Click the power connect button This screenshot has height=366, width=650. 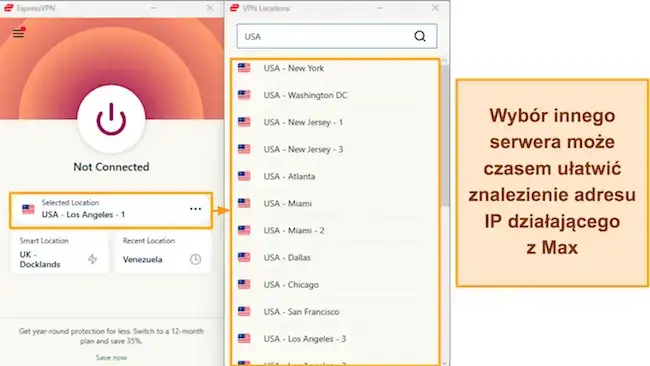click(111, 119)
